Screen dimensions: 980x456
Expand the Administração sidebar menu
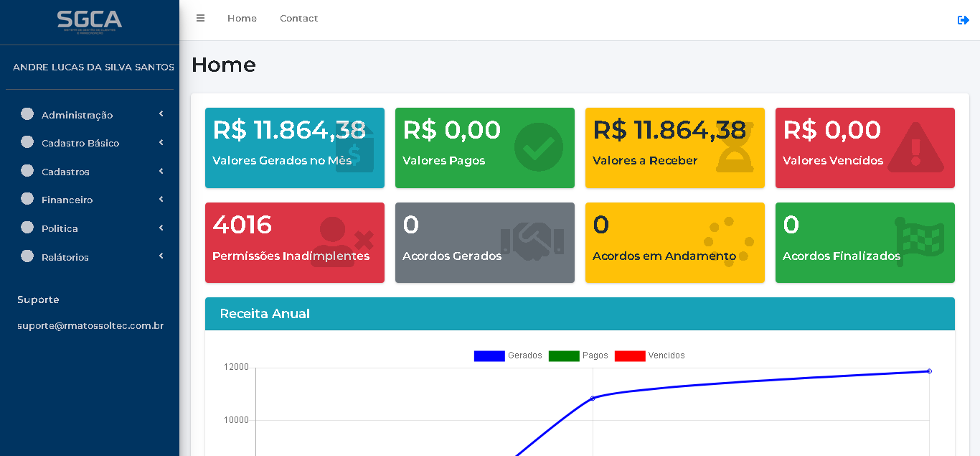[x=77, y=115]
